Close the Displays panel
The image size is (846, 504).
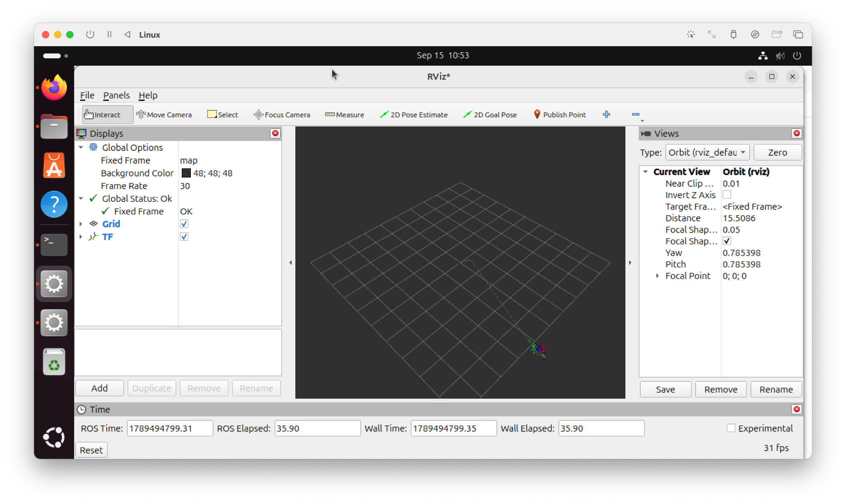[275, 133]
